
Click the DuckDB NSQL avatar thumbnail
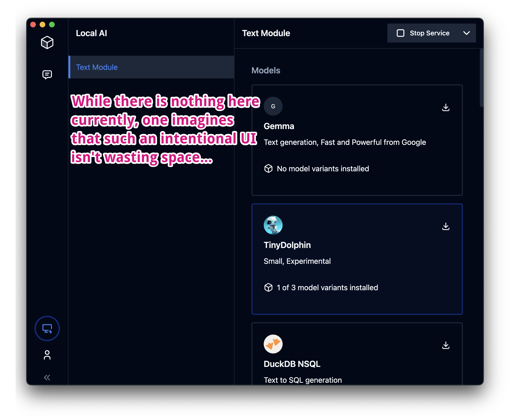273,344
